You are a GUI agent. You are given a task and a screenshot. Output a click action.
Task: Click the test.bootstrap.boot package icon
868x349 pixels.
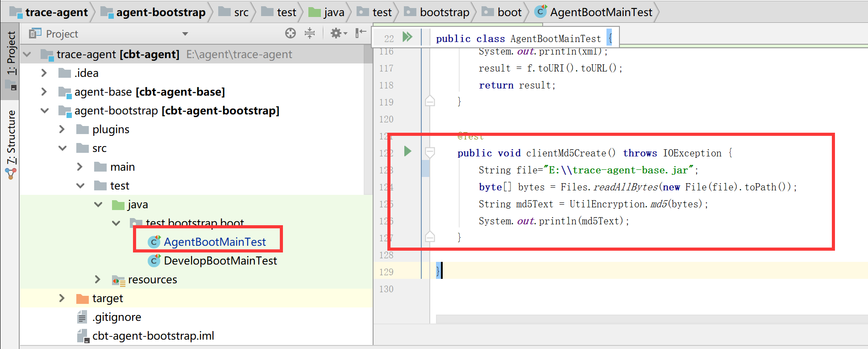[136, 223]
